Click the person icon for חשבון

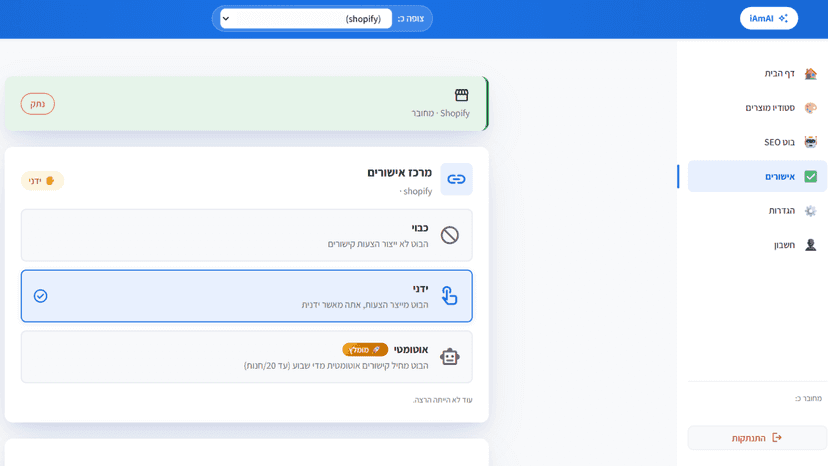(811, 245)
